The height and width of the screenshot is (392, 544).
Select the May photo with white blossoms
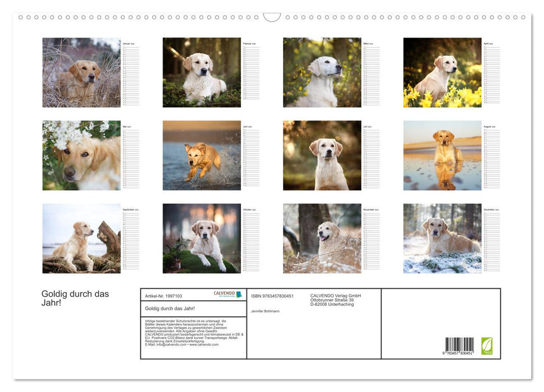pos(81,156)
